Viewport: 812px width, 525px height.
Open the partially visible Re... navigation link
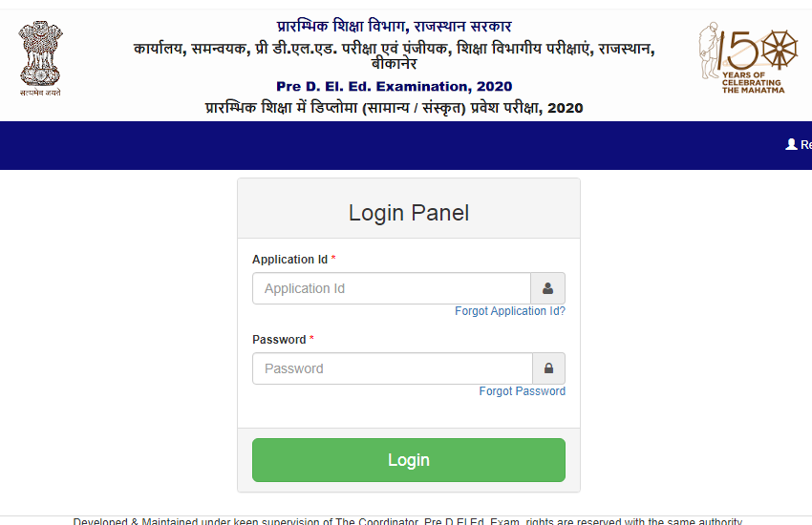(x=805, y=145)
